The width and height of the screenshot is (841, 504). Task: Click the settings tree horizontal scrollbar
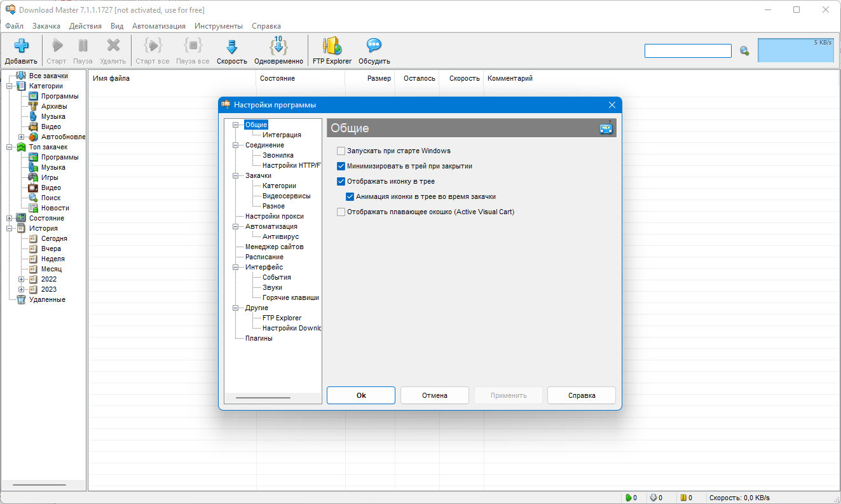click(263, 398)
